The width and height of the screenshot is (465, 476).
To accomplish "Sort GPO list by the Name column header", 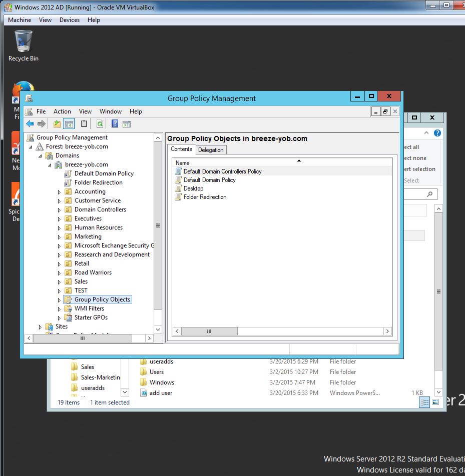I will point(282,162).
